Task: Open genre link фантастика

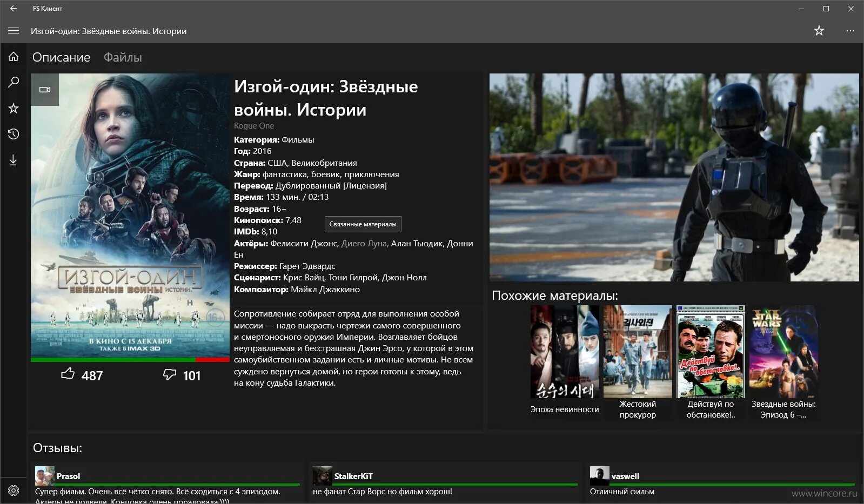Action: (x=285, y=174)
